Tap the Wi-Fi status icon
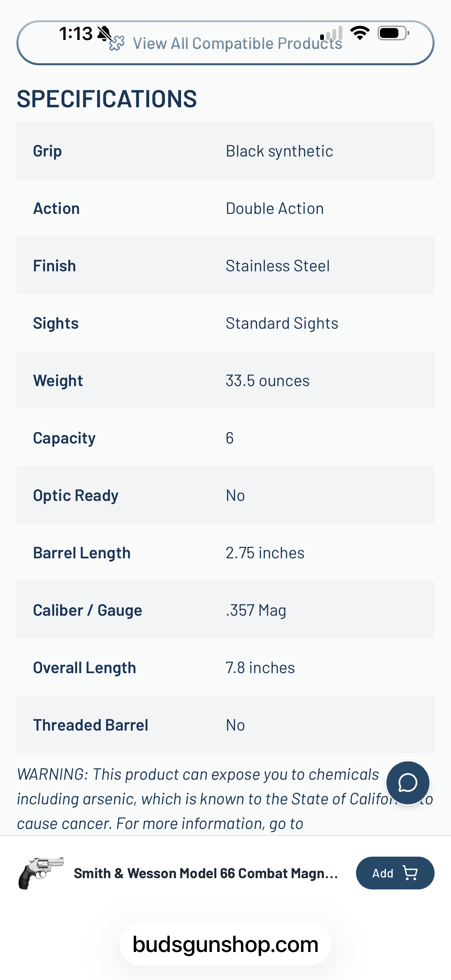Image resolution: width=451 pixels, height=980 pixels. pyautogui.click(x=360, y=33)
